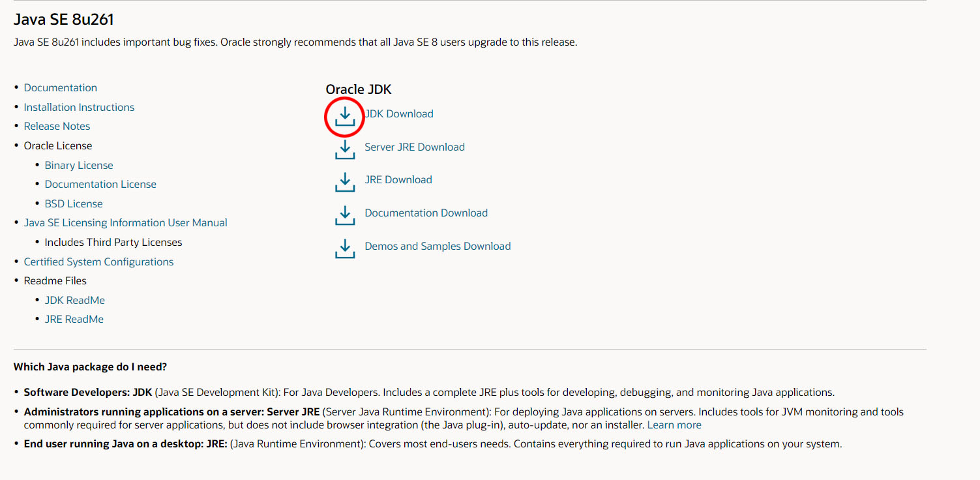The height and width of the screenshot is (480, 980).
Task: Click the Demos and Samples Download icon
Action: (x=345, y=248)
